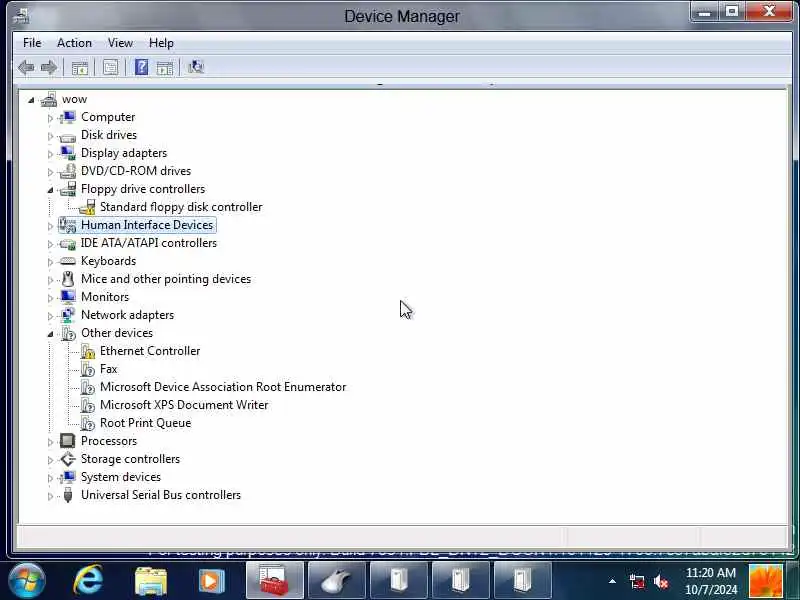
Task: Expand the Computer category
Action: 50,118
